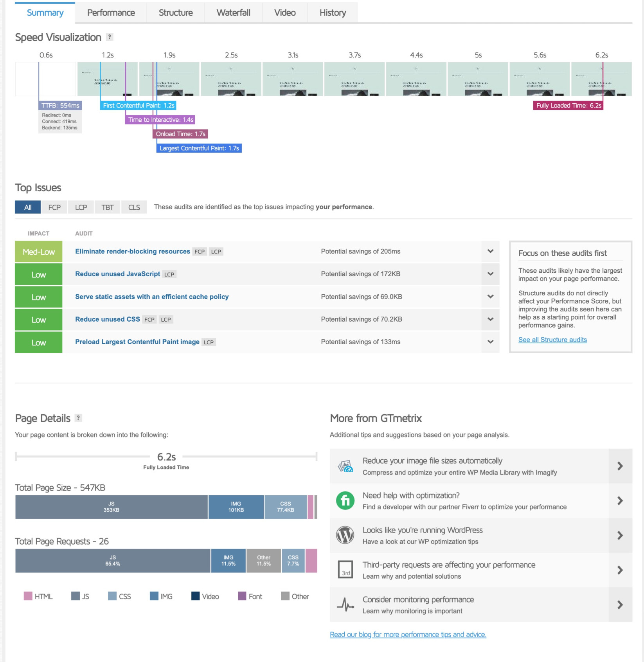Click Reduce your image file sizes automatically
Image resolution: width=644 pixels, height=662 pixels.
coord(432,461)
